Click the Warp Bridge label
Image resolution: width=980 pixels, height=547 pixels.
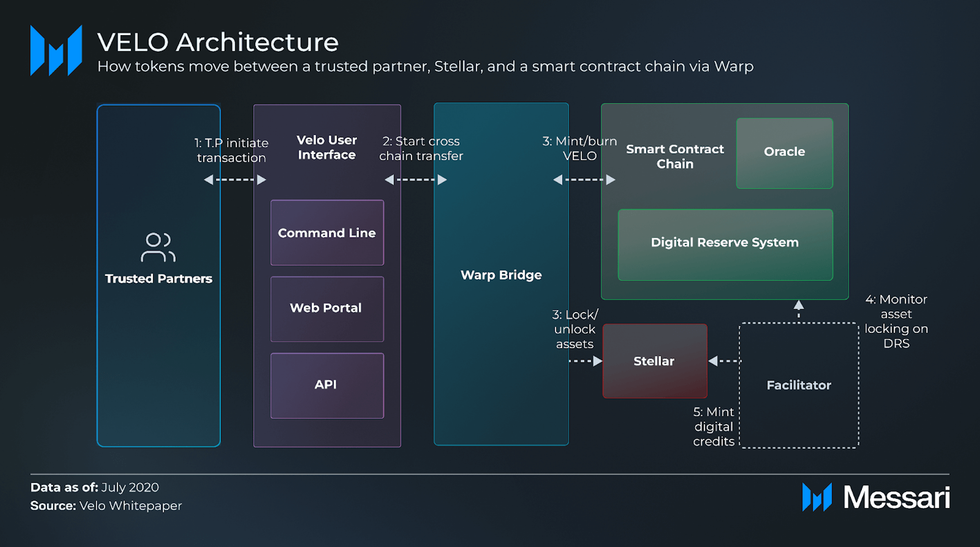click(x=501, y=275)
